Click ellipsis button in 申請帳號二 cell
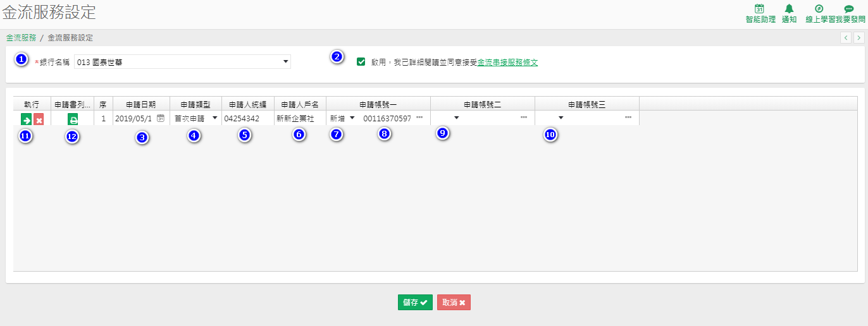Screen dimensions: 868x326 (524, 118)
